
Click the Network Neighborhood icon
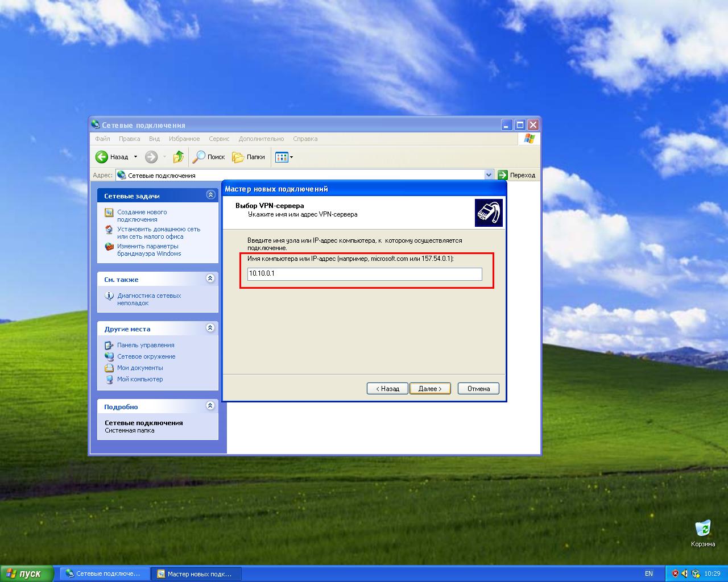[x=109, y=356]
